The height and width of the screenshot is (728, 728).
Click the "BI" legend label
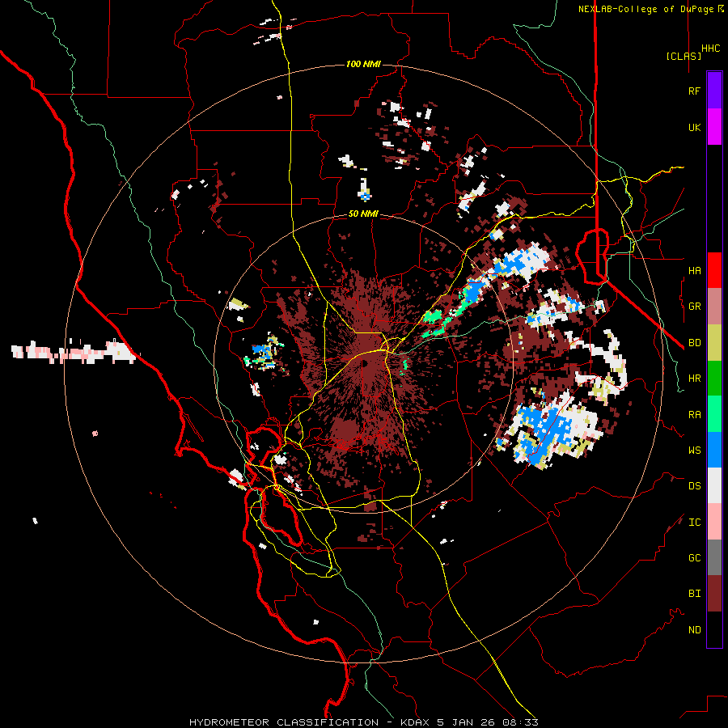(x=694, y=594)
